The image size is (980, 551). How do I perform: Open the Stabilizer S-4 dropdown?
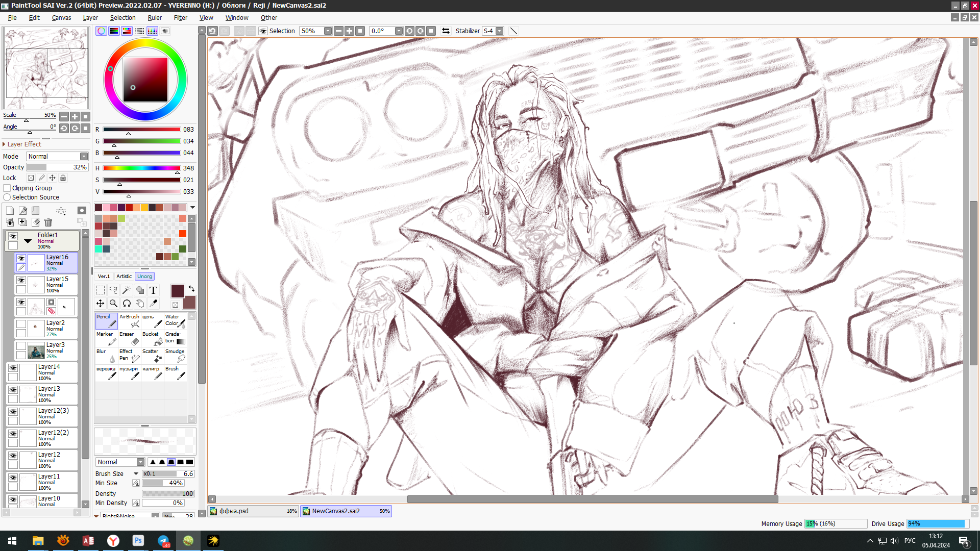(500, 31)
